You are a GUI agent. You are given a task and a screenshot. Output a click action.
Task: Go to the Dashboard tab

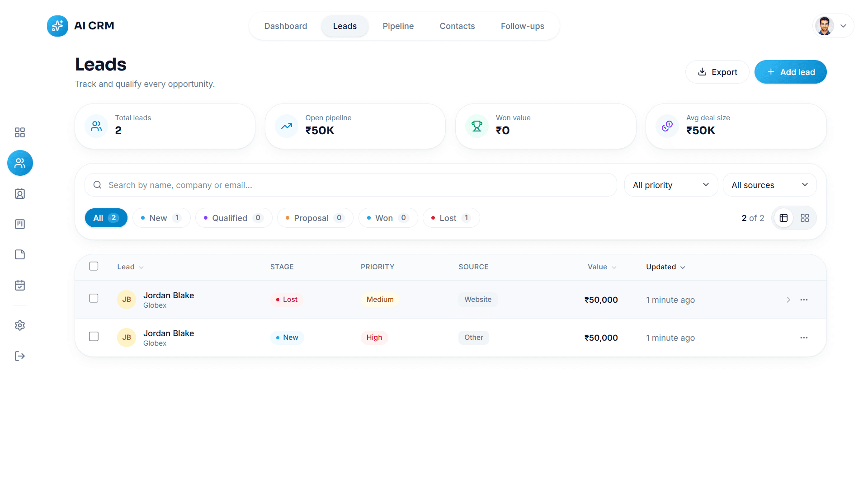point(286,26)
